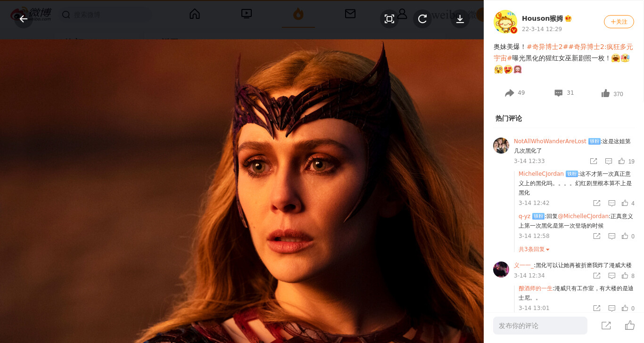The height and width of the screenshot is (343, 644).
Task: Reply to 酿酒师的一生 comment from 13:01
Action: point(612,308)
